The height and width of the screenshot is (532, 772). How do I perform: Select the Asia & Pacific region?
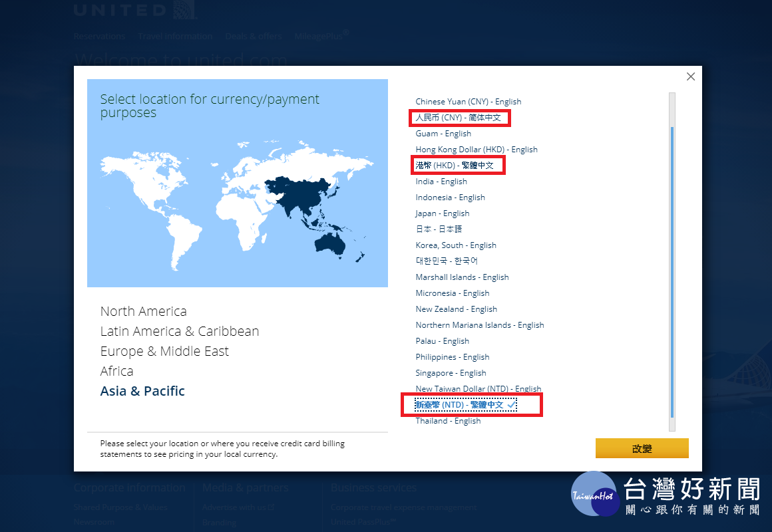coord(142,391)
